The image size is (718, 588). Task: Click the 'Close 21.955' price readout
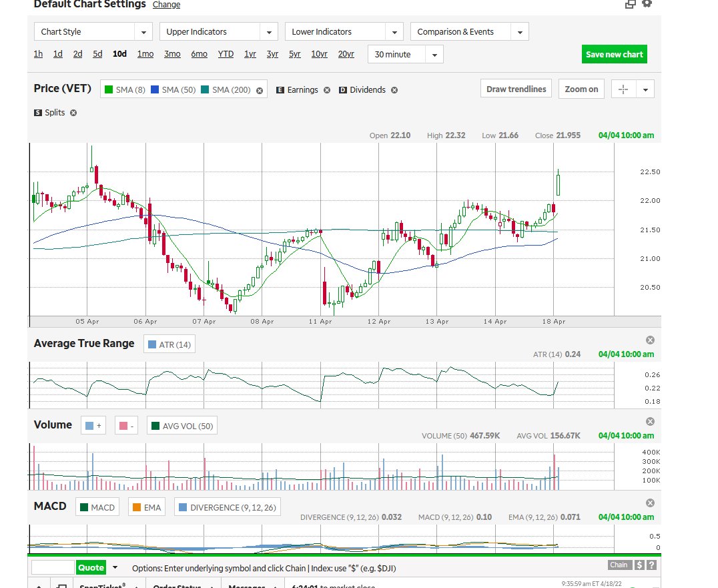(x=557, y=135)
